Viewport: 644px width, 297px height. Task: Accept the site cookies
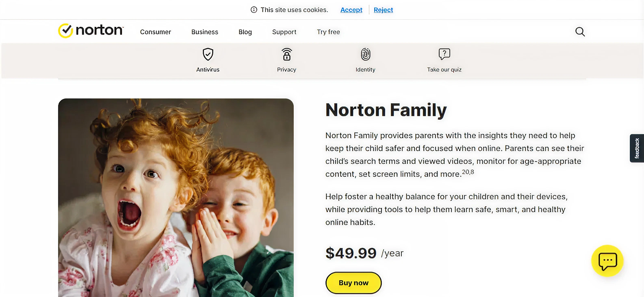[x=351, y=10]
